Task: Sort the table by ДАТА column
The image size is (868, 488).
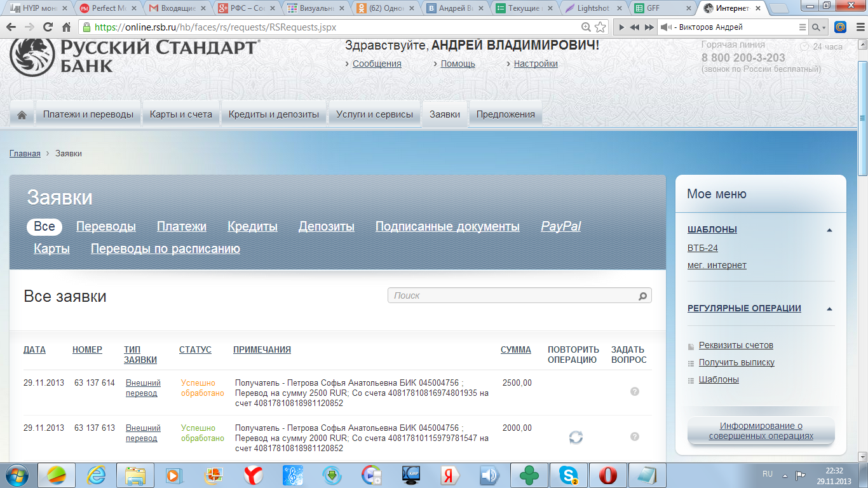Action: 34,350
